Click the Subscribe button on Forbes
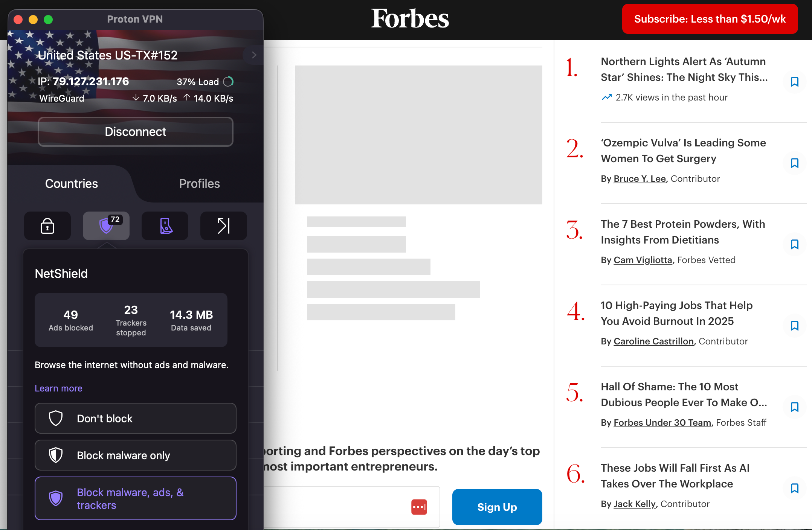812x530 pixels. click(710, 19)
